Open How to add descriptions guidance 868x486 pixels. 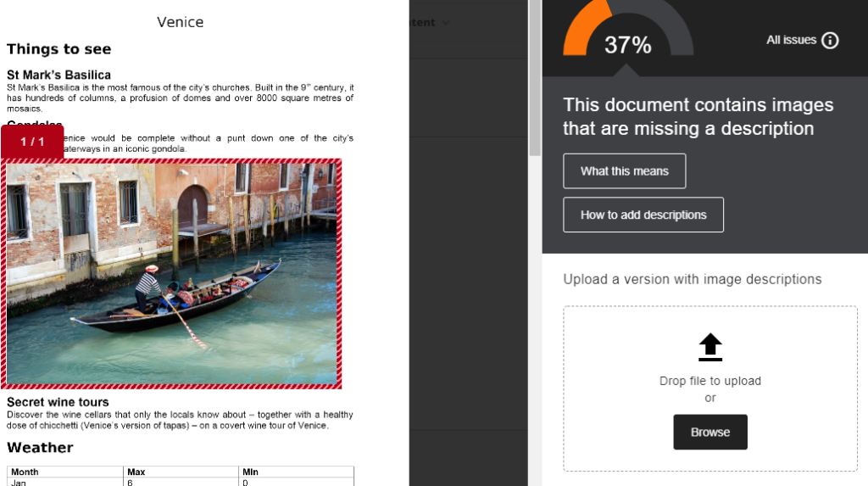(643, 215)
